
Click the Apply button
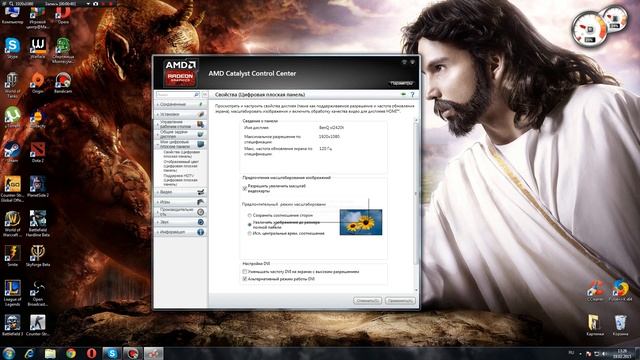400,301
